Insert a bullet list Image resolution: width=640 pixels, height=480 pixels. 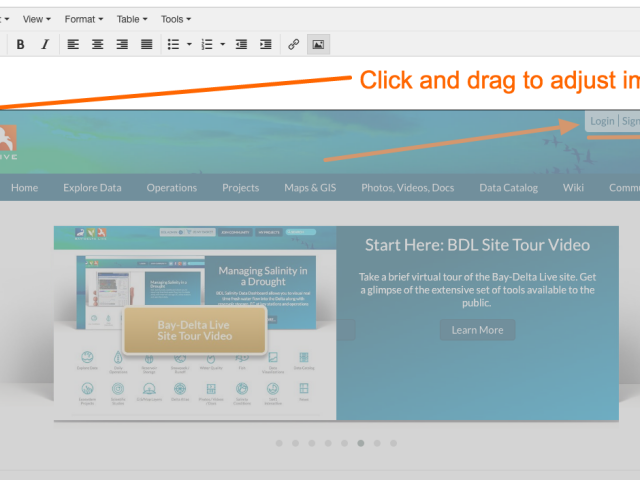tap(174, 44)
